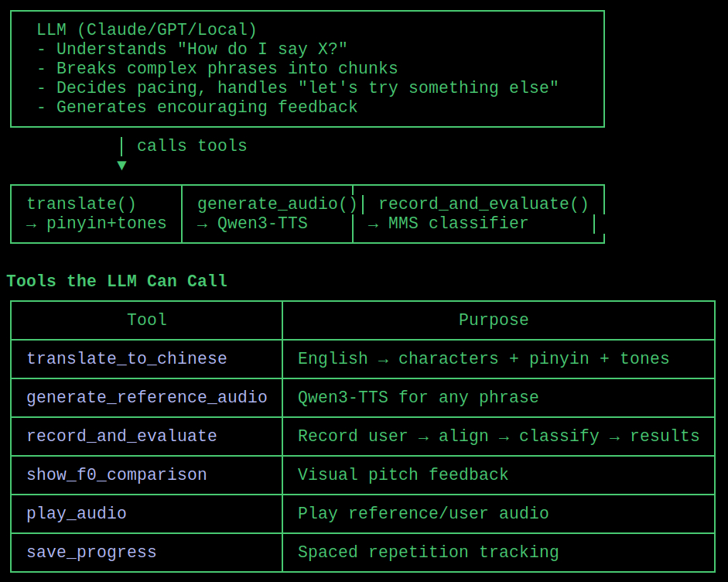This screenshot has height=582, width=728.
Task: Click the Purpose column header
Action: [x=494, y=320]
